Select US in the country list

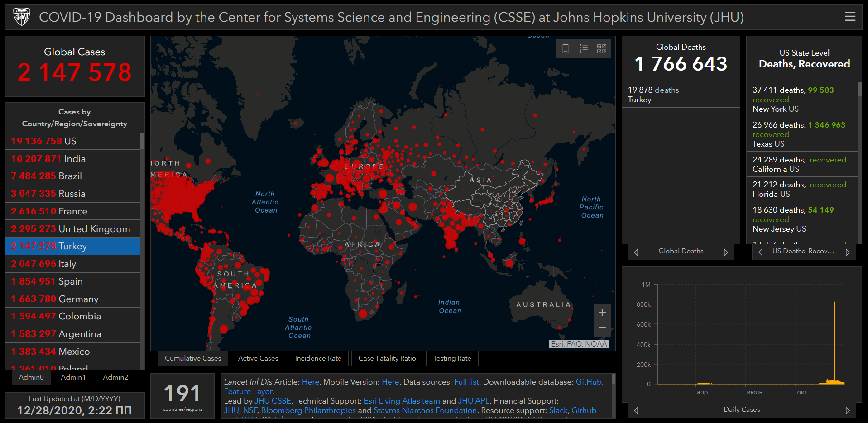pos(72,141)
